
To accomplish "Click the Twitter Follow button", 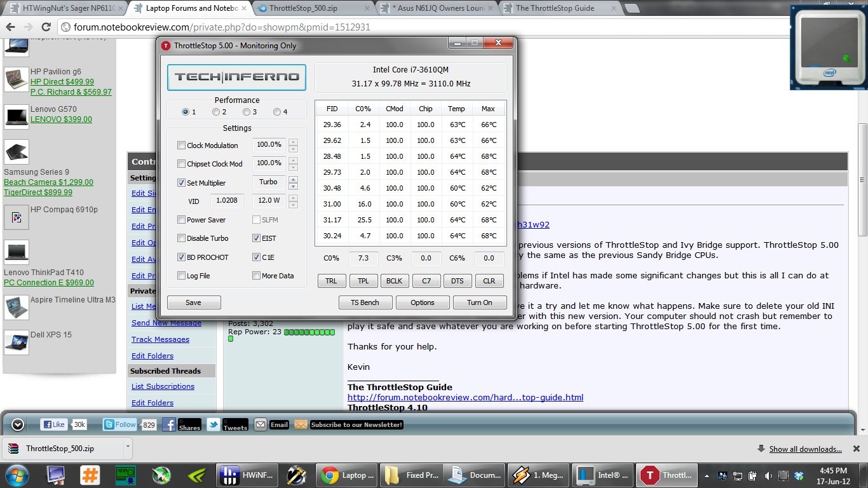I will [120, 424].
